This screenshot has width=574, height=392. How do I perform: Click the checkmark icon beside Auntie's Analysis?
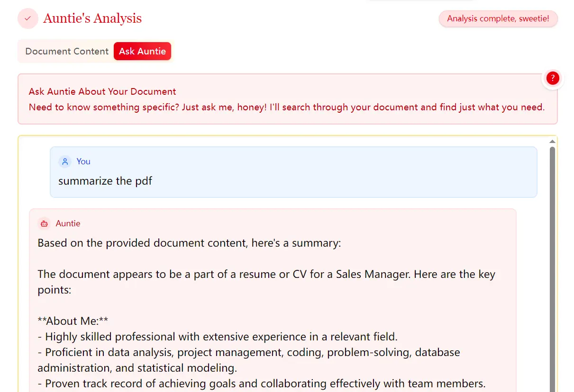click(x=27, y=18)
